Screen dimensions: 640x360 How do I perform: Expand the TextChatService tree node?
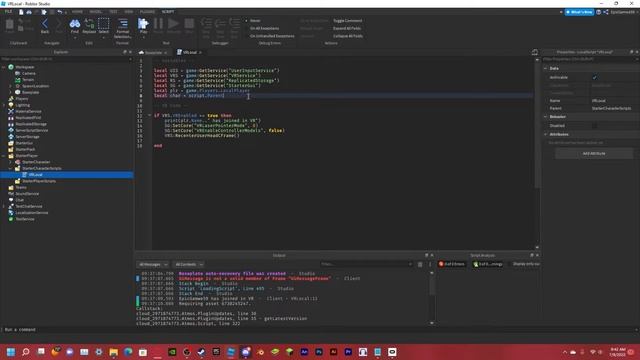[x=4, y=206]
